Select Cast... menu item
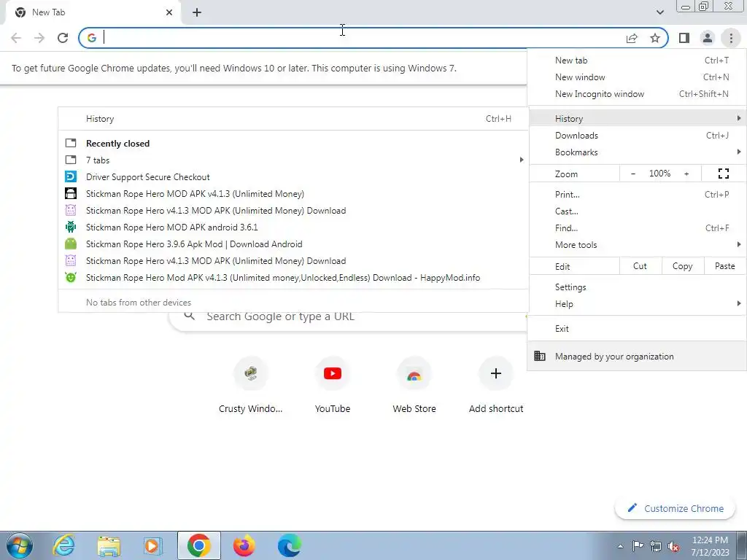This screenshot has width=747, height=560. click(637, 211)
